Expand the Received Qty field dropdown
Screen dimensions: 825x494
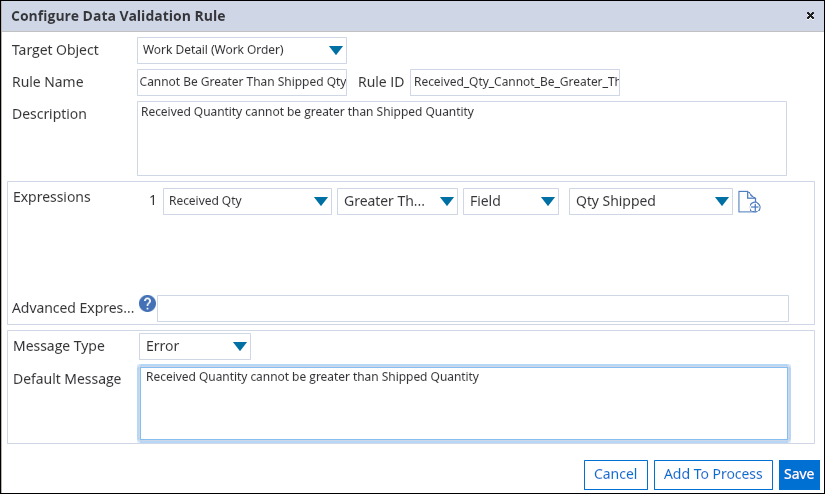click(x=247, y=201)
